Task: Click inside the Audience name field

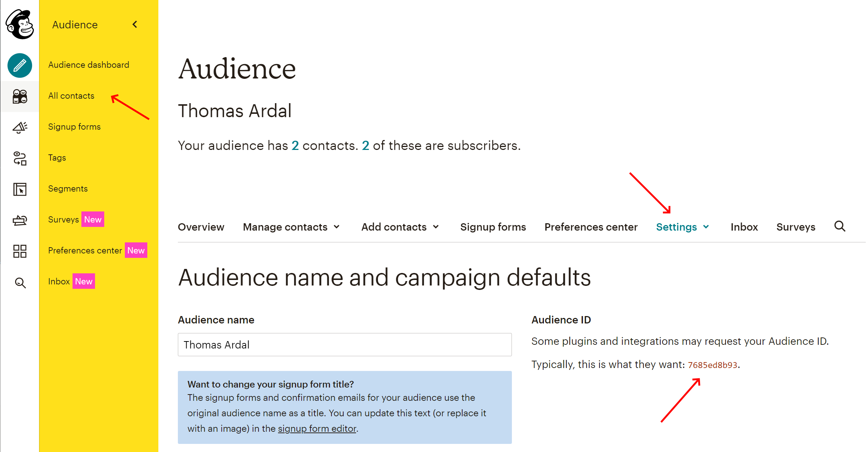Action: [344, 344]
